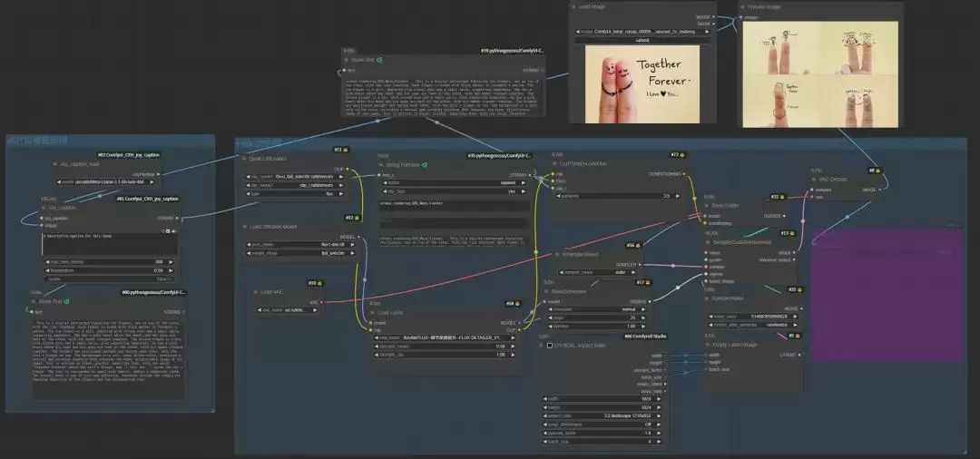Click the Together Forever image preview thumbnail
This screenshot has width=980, height=459.
[x=642, y=83]
